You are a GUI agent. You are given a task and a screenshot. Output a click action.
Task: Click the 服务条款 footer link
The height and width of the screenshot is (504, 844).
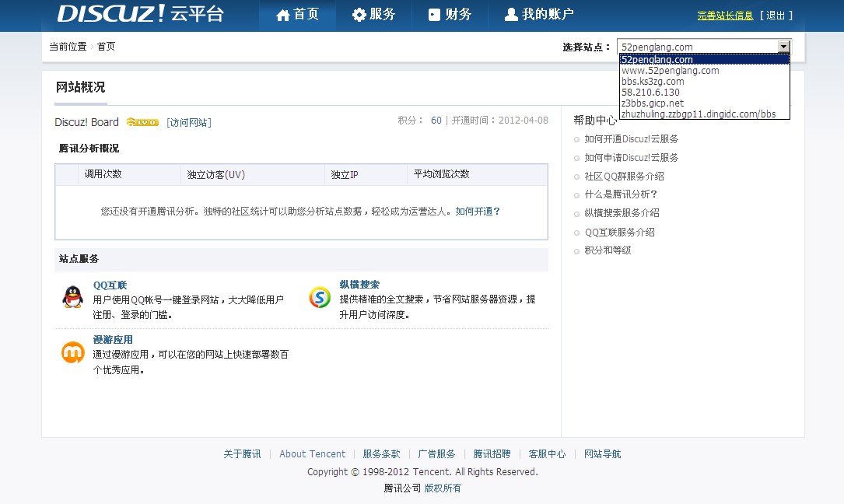[382, 454]
